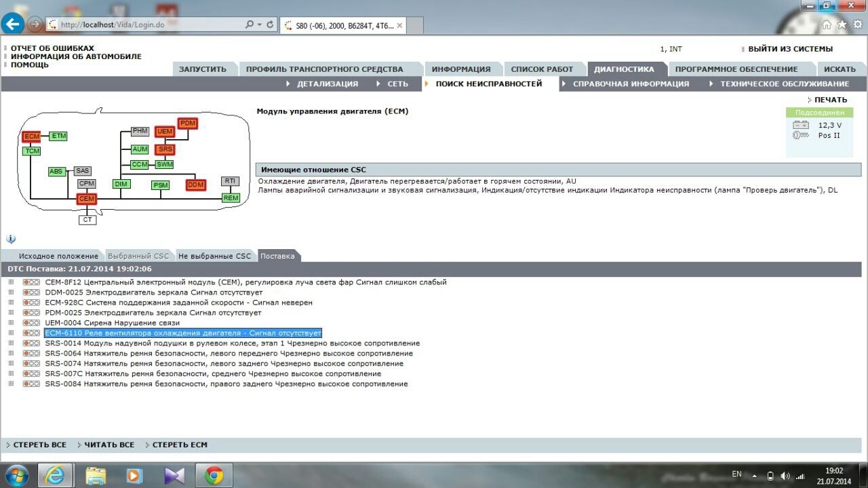Click the browser back arrow button
Screen dimensions: 868x488
[x=13, y=24]
